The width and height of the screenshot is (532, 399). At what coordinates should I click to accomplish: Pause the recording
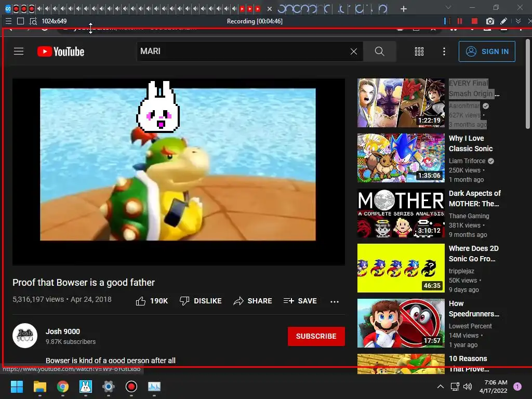click(460, 21)
